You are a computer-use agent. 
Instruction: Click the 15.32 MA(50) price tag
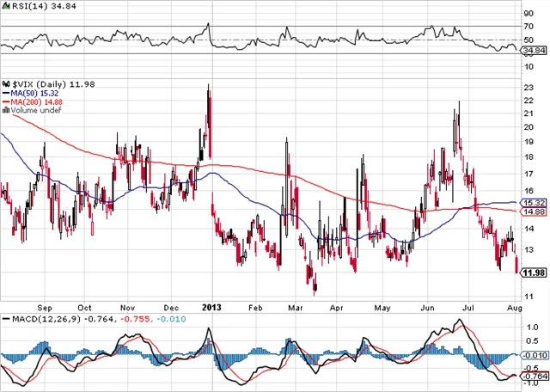[x=535, y=203]
